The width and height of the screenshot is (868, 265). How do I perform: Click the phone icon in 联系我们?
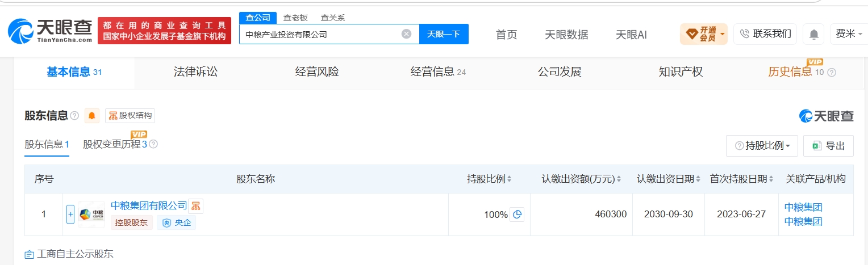coord(745,34)
